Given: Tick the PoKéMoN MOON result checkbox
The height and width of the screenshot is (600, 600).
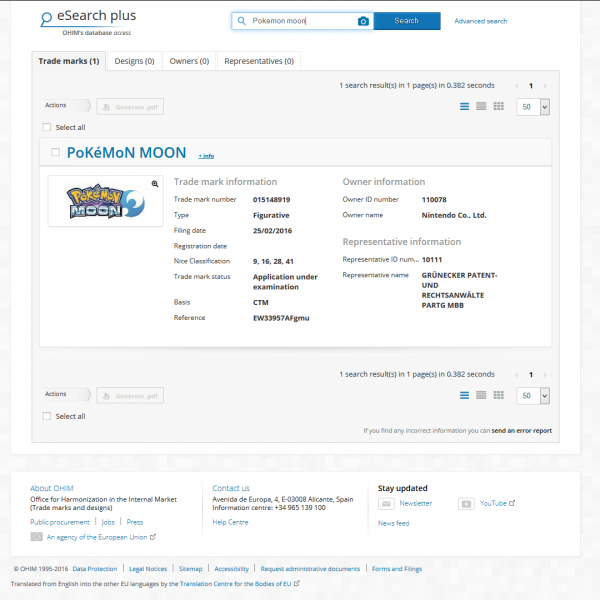Looking at the screenshot, I should pos(55,153).
